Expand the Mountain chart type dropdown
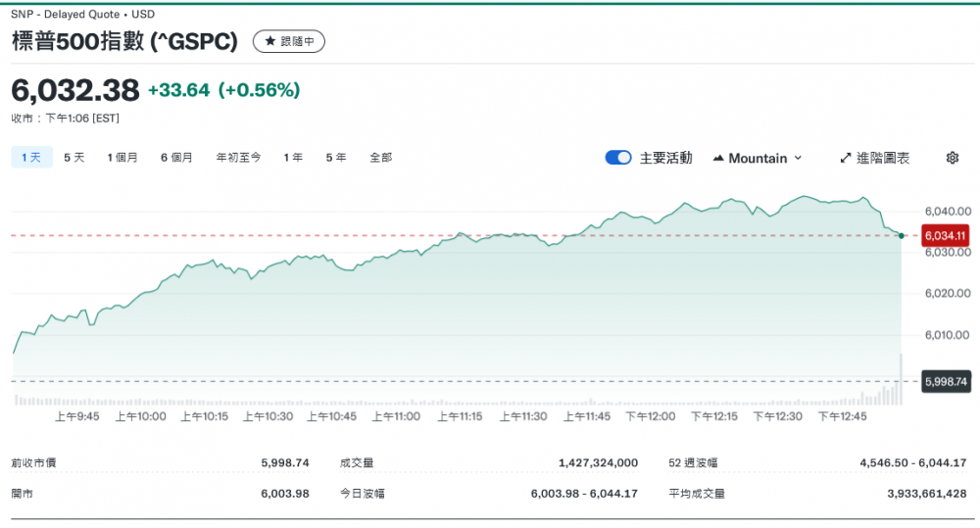 tap(758, 158)
